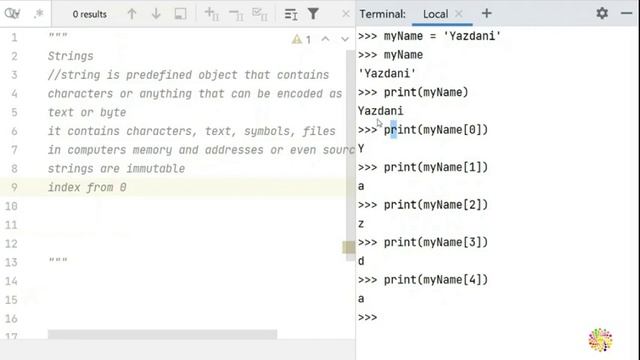
Task: Click the empty terminal prompt at bottom
Action: 367,317
